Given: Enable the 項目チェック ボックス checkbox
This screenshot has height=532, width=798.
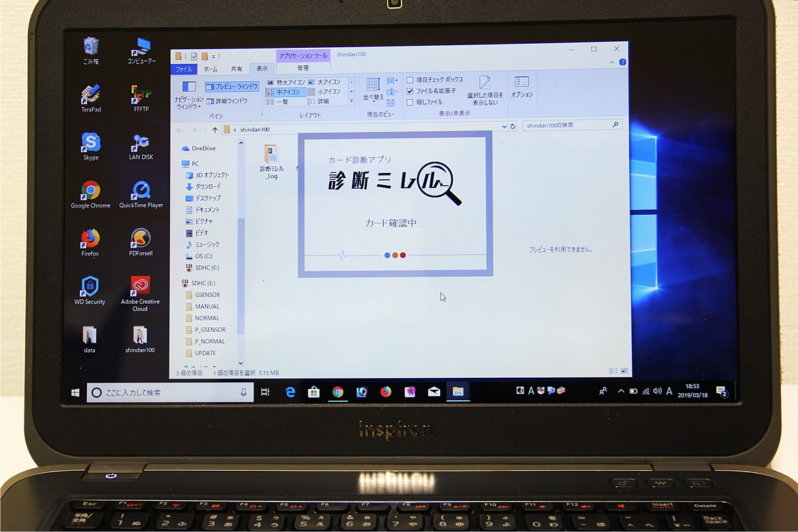Looking at the screenshot, I should pyautogui.click(x=410, y=80).
